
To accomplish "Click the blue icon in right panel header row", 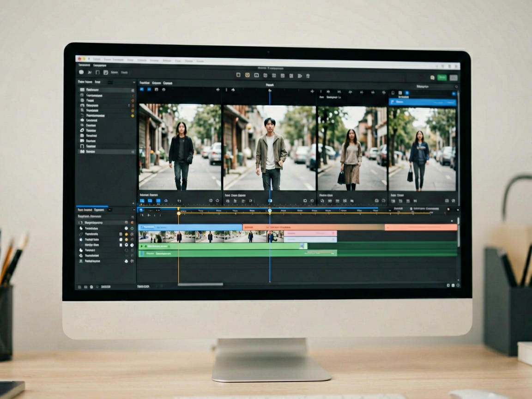I will [407, 93].
